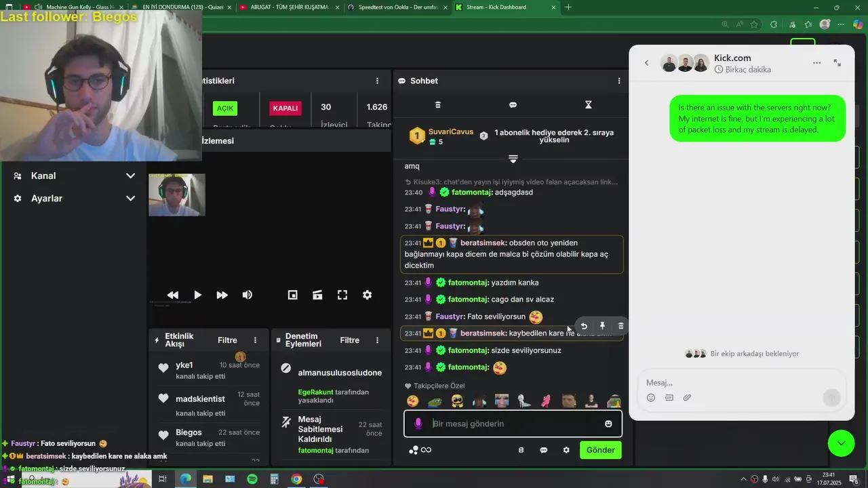The width and height of the screenshot is (868, 488).
Task: Rewind the stream preview player
Action: 173,295
